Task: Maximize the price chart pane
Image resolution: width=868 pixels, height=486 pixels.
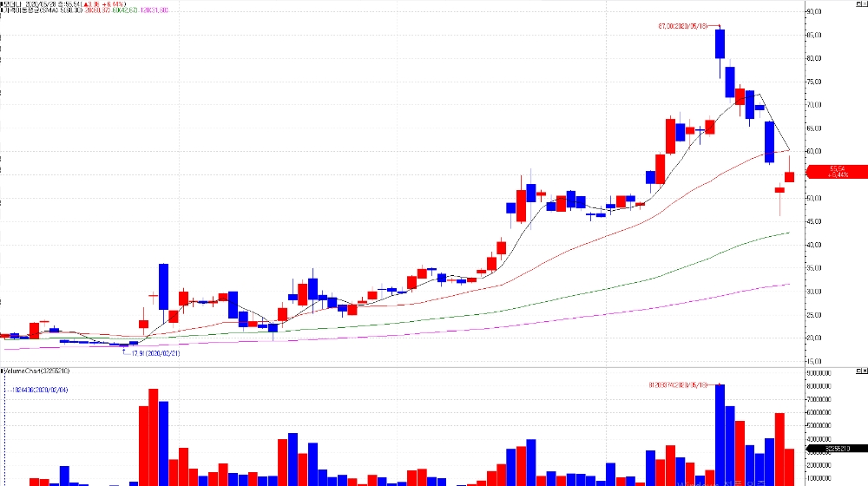Action: coord(858,3)
